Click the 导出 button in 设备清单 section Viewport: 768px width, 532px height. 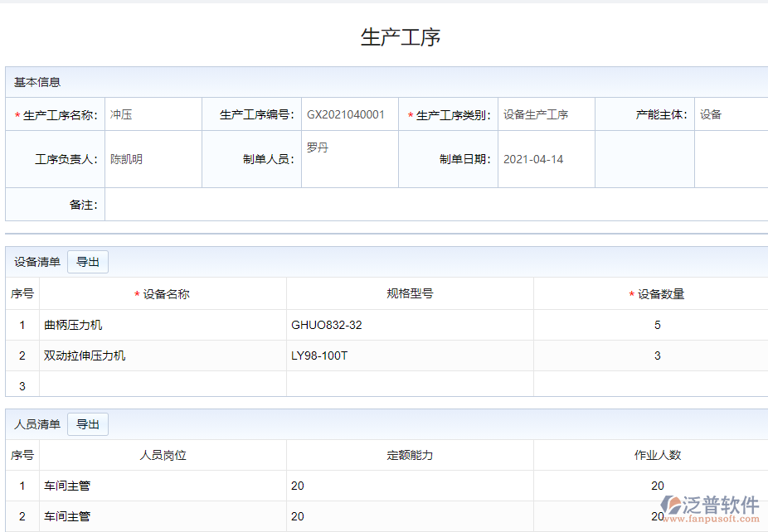88,261
